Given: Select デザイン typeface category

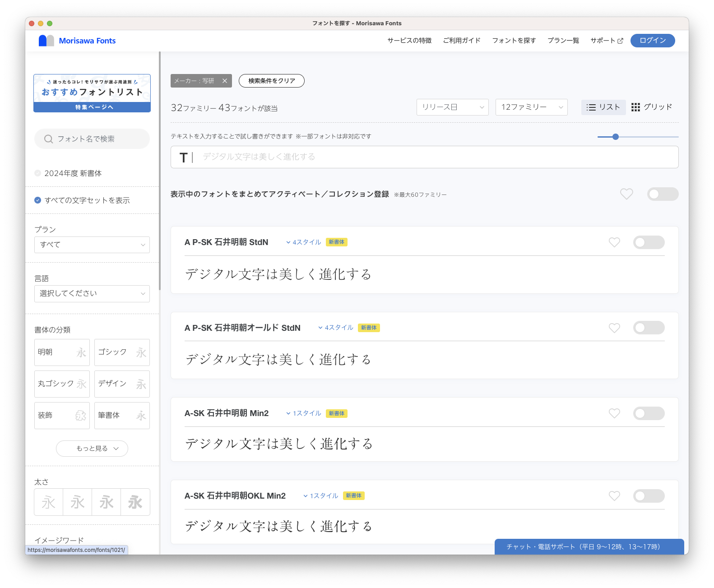Looking at the screenshot, I should (122, 384).
